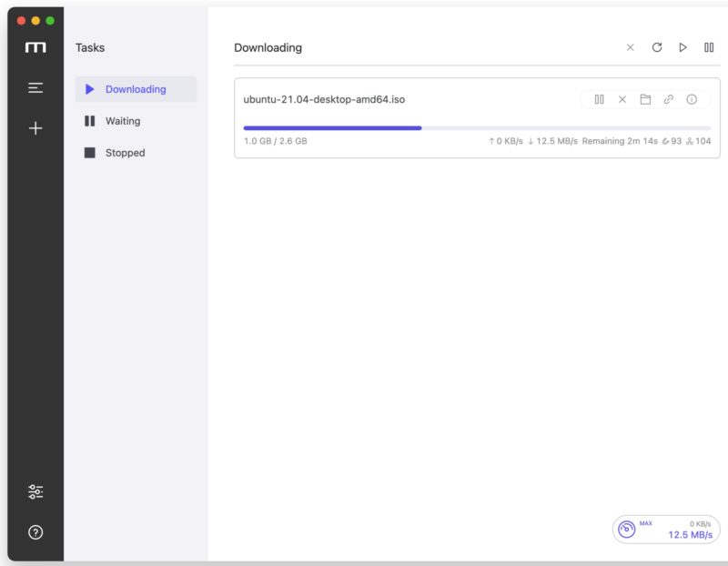Click the ubuntu download progress bar
The image size is (728, 566).
coord(477,128)
